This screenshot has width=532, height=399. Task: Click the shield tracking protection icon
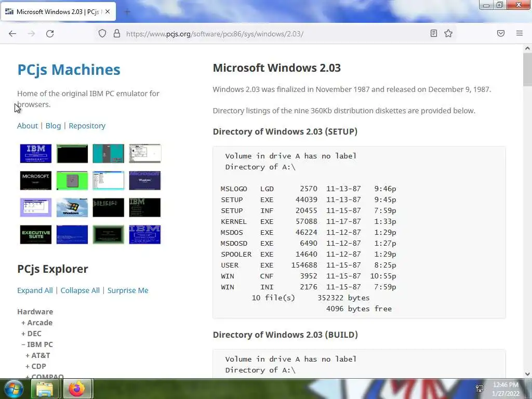click(x=102, y=34)
